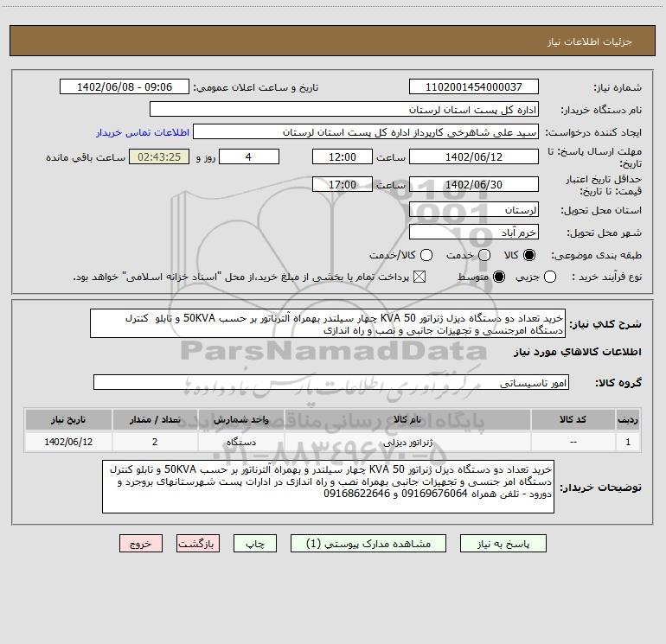Viewport: 666px width, 644px height.
Task: Select the خدمت radio button
Action: pos(484,255)
